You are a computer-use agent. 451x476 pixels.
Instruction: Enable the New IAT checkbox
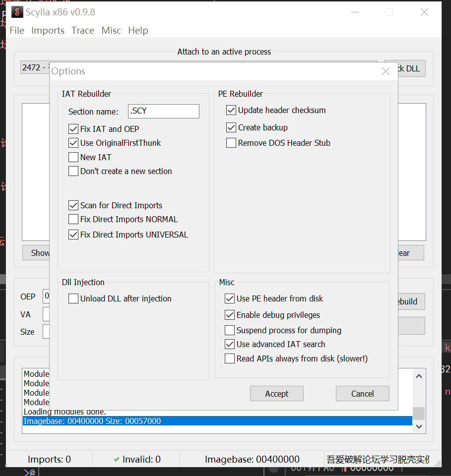click(73, 157)
